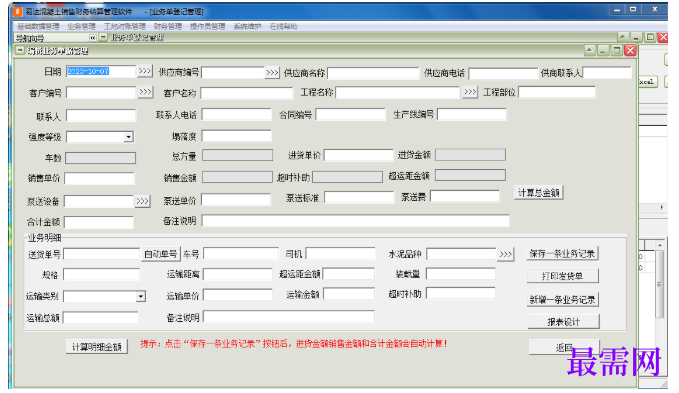Click the 合同编号 input field
Viewport: 679px width, 393px height.
[350, 114]
